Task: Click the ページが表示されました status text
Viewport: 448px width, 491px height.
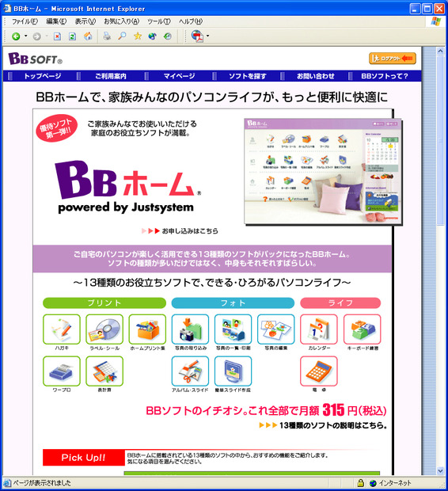Action: pyautogui.click(x=42, y=483)
